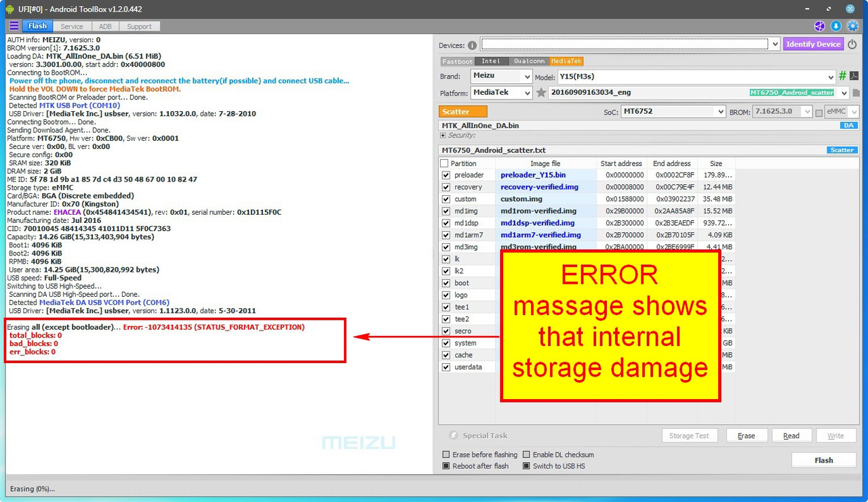
Task: Switch to the ADB tab
Action: tap(105, 26)
